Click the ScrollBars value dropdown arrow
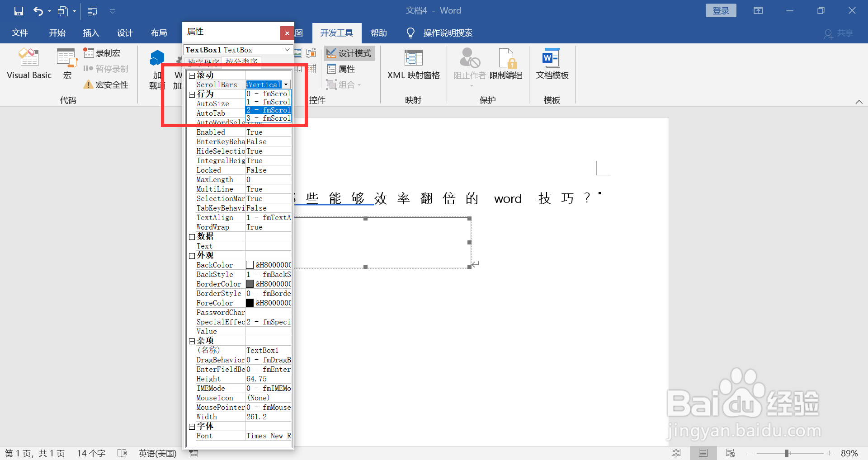 286,84
